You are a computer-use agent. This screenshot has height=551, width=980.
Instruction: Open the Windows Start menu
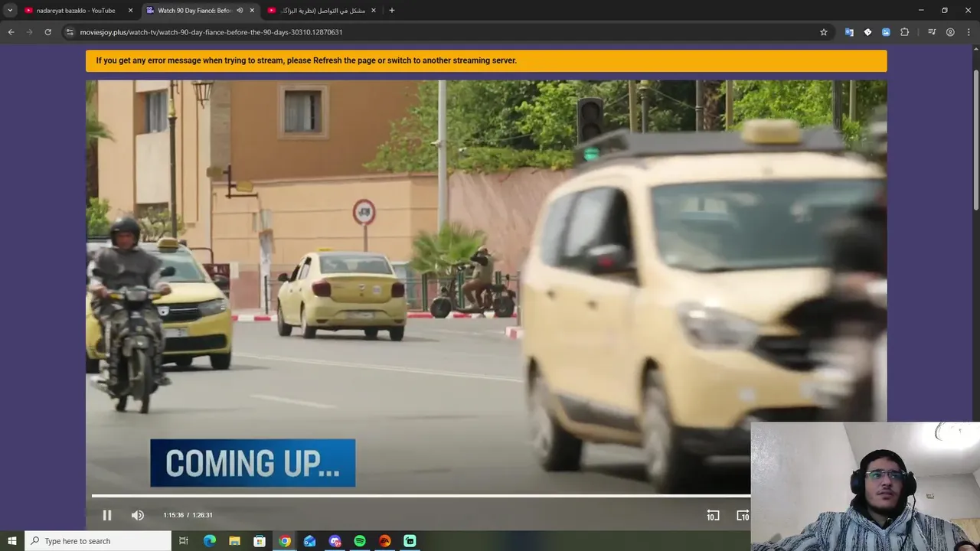12,541
